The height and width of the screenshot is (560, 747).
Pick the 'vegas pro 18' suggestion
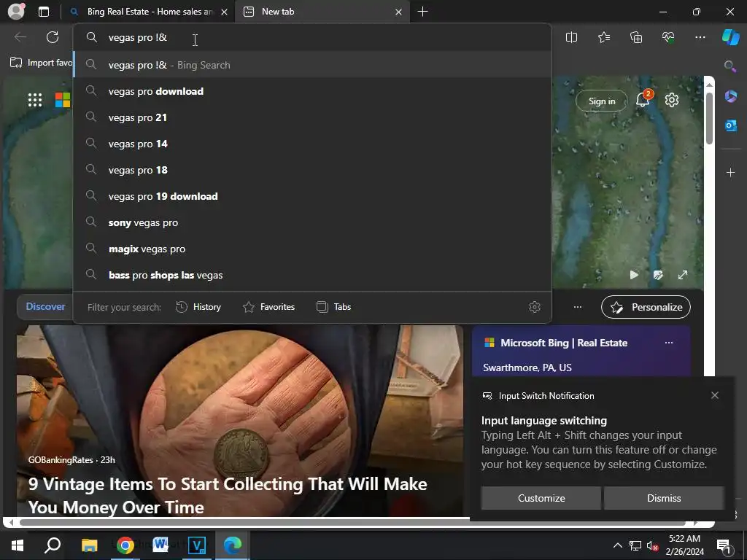point(312,170)
